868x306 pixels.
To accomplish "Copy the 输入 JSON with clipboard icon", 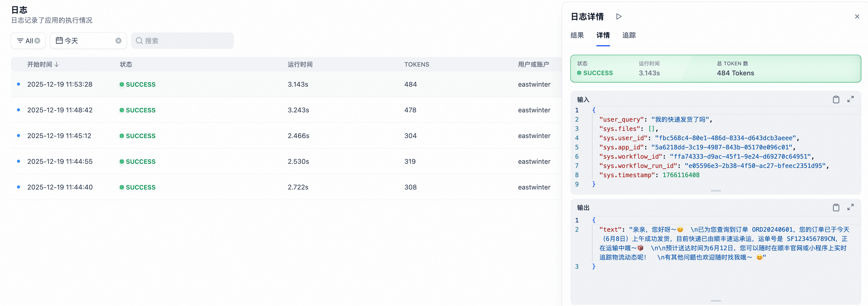I will (x=836, y=100).
